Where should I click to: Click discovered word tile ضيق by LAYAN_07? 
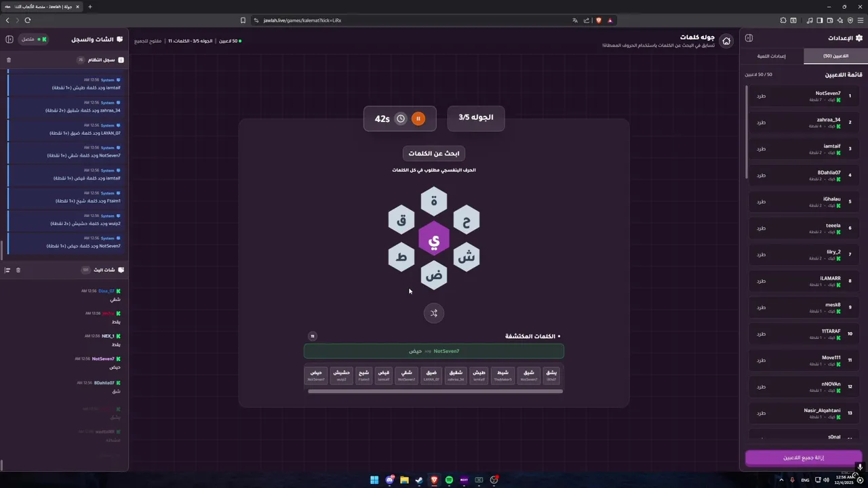(431, 375)
